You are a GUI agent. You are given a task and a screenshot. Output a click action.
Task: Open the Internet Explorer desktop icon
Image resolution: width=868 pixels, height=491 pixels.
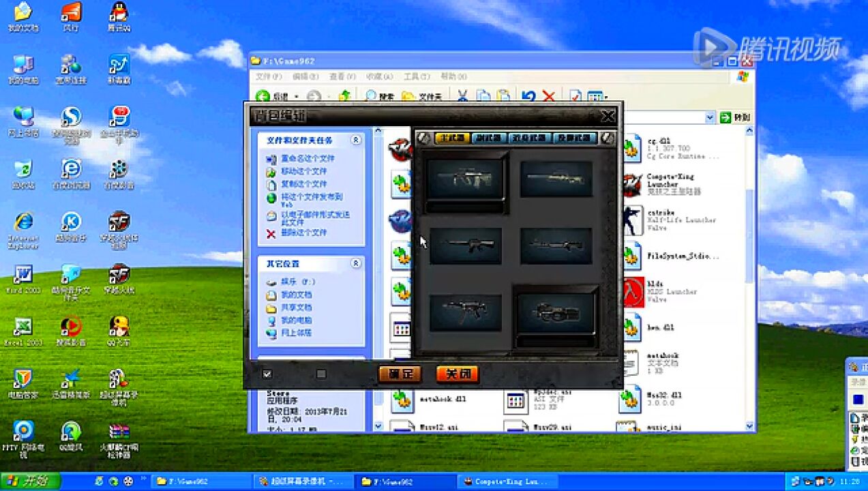(23, 229)
